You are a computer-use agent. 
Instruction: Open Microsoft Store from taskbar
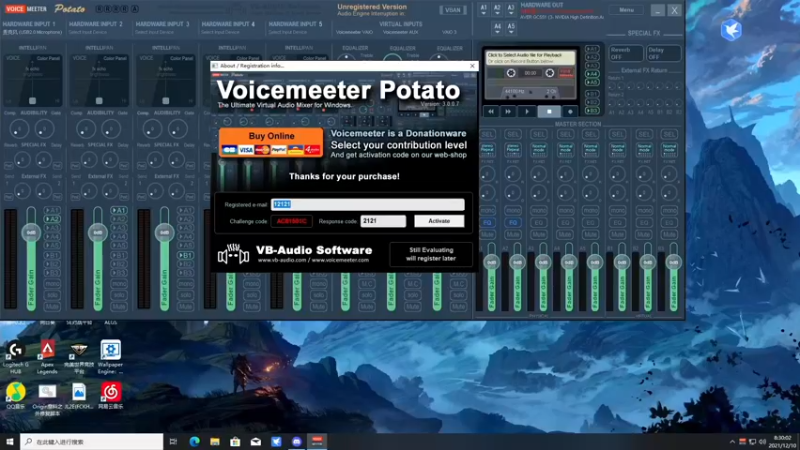[x=235, y=441]
